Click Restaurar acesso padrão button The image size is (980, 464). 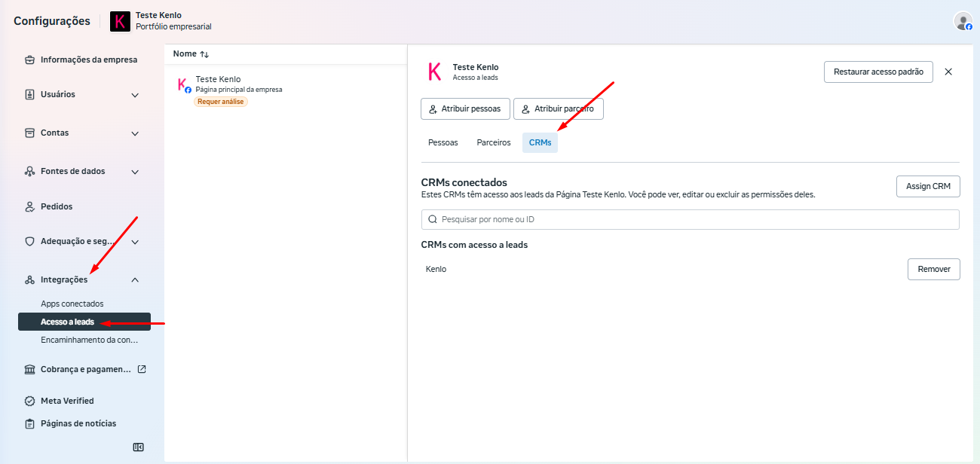tap(879, 72)
